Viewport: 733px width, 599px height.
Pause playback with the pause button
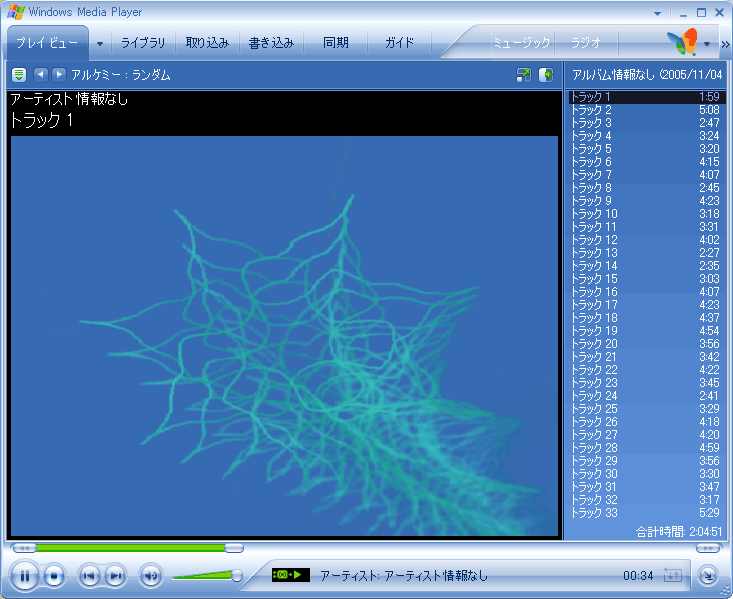[x=24, y=576]
